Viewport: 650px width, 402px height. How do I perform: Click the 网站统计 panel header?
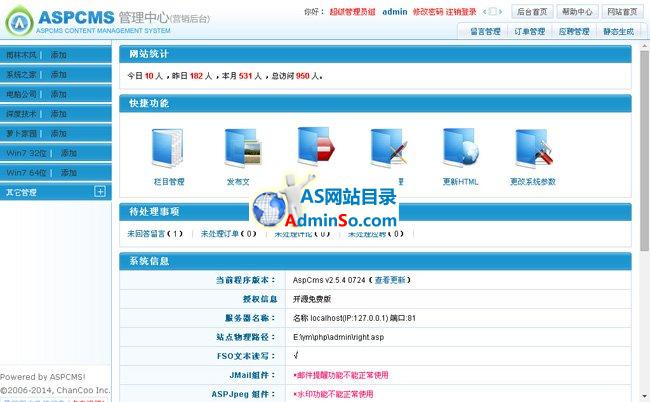375,54
